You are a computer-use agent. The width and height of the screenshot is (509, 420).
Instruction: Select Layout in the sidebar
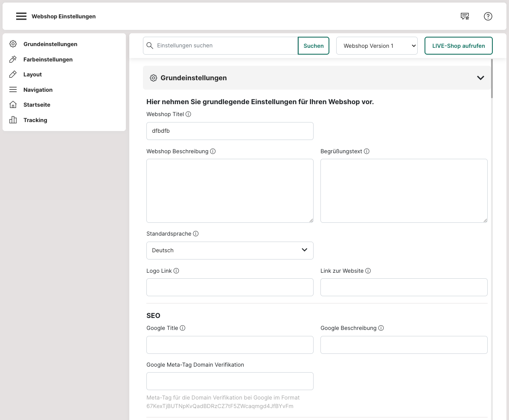tap(32, 74)
